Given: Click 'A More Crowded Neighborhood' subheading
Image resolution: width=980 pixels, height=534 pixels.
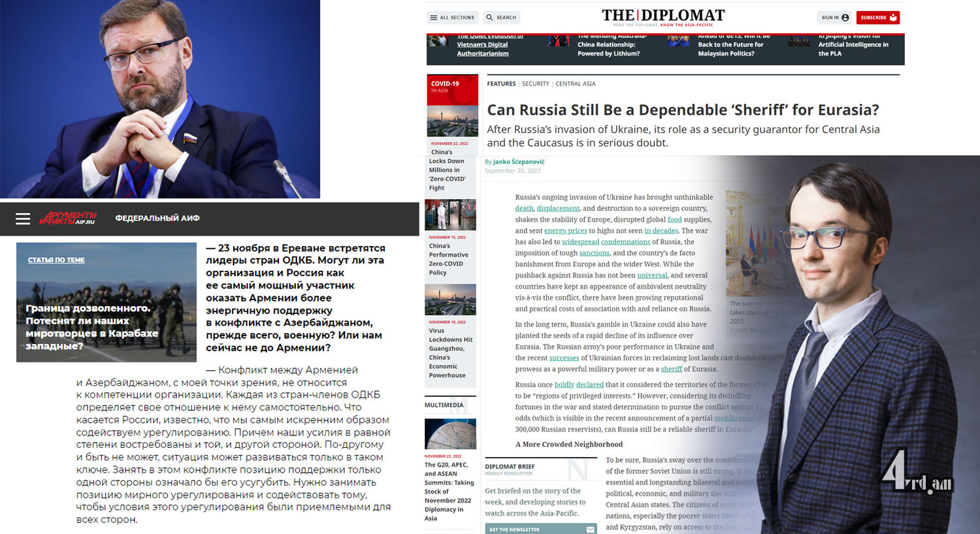Looking at the screenshot, I should tap(569, 445).
